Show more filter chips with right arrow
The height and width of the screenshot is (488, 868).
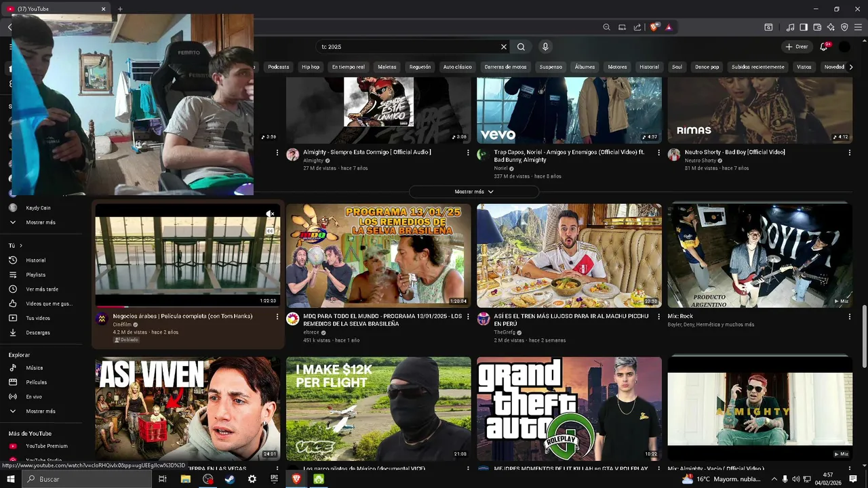(x=851, y=67)
